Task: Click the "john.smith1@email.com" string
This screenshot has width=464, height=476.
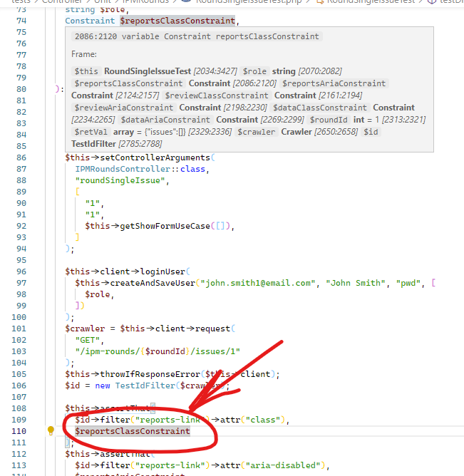Action: pos(258,283)
